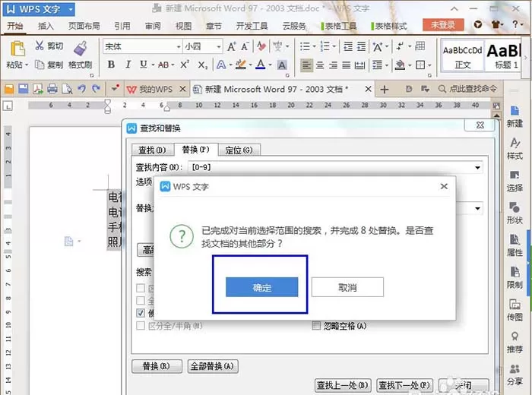Click the Redo arrow
The width and height of the screenshot is (532, 395).
point(97,89)
